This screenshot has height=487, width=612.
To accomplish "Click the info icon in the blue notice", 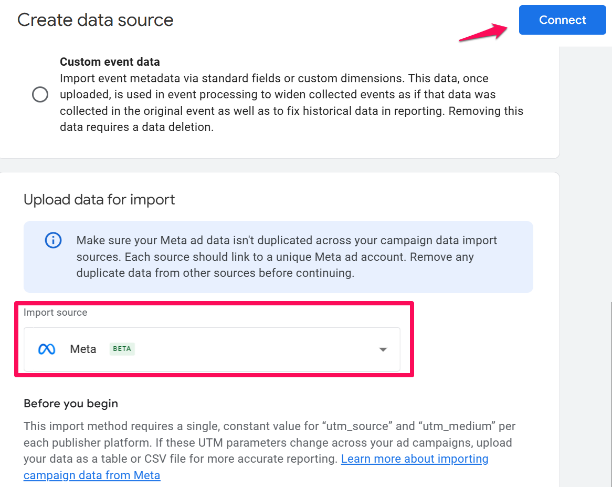I will click(x=53, y=241).
